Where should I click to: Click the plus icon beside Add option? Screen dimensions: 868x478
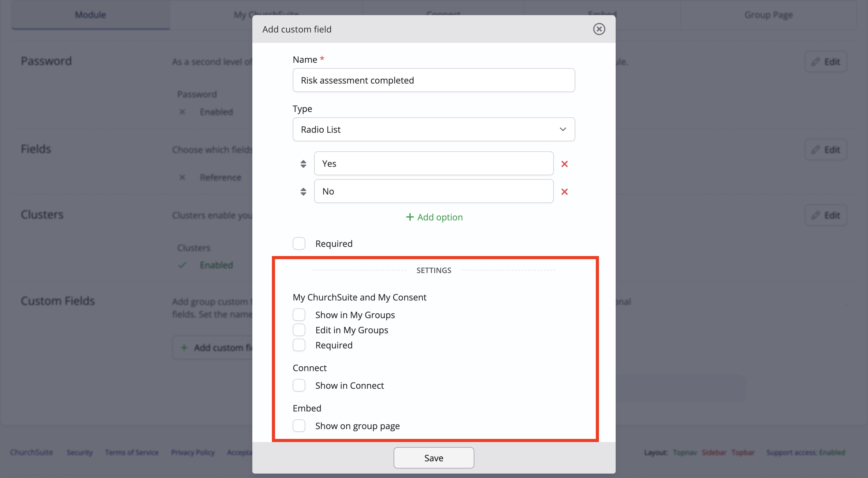pyautogui.click(x=410, y=217)
